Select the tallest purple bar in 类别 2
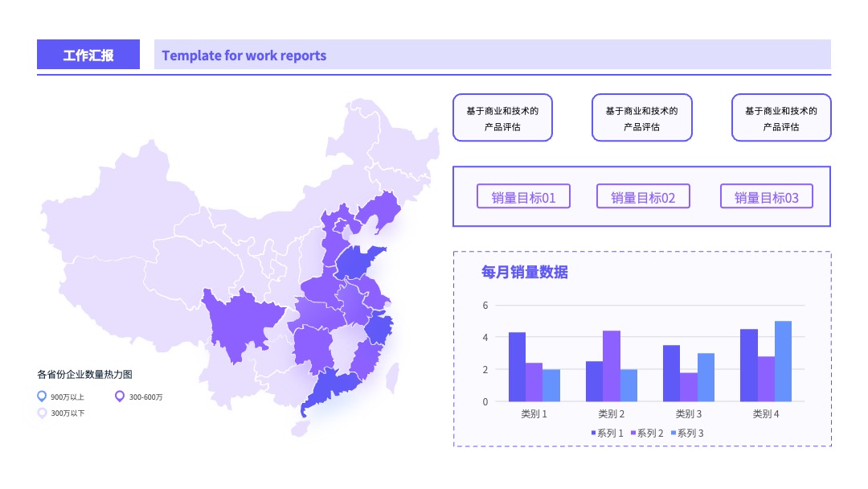The image size is (868, 489). (612, 366)
